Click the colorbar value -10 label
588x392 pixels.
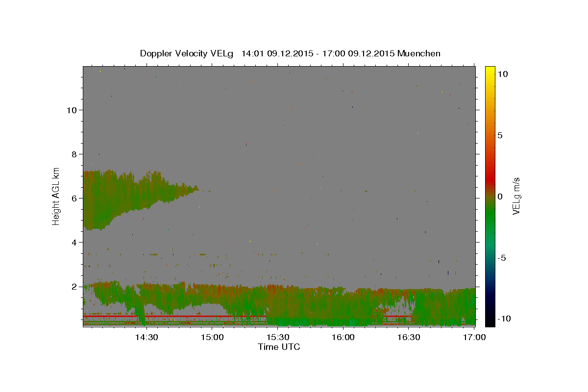[504, 318]
